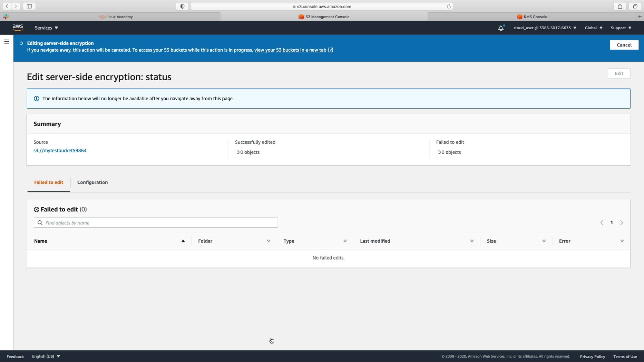Screen dimensions: 644x362
Task: Sort by the Type column
Action: pos(345,241)
